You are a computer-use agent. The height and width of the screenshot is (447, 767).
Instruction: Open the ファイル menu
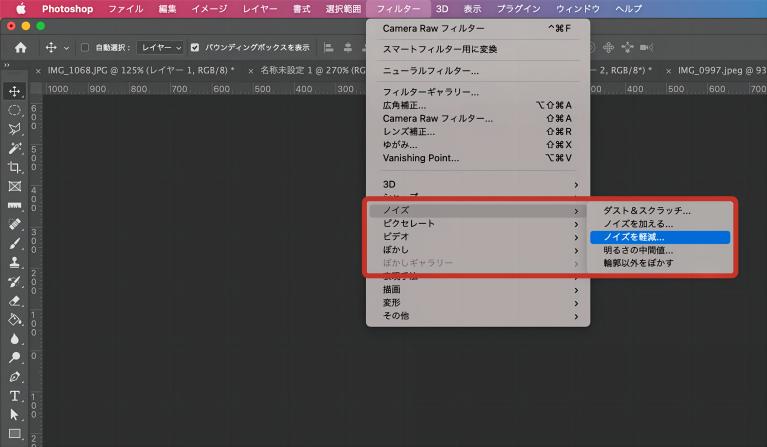pyautogui.click(x=126, y=9)
